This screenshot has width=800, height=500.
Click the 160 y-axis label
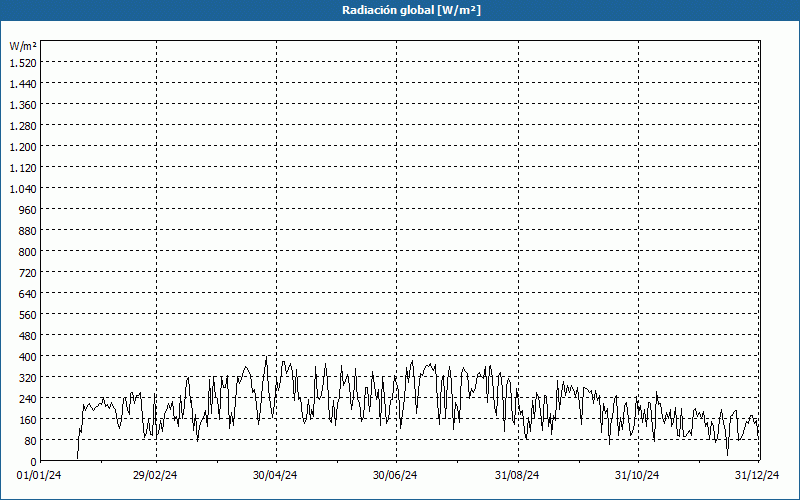(29, 420)
